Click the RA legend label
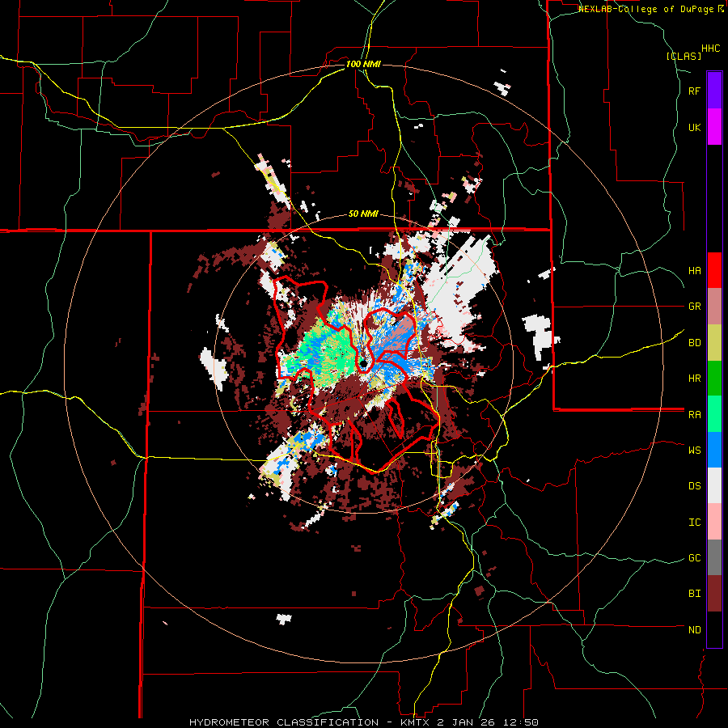The height and width of the screenshot is (728, 728). point(694,414)
